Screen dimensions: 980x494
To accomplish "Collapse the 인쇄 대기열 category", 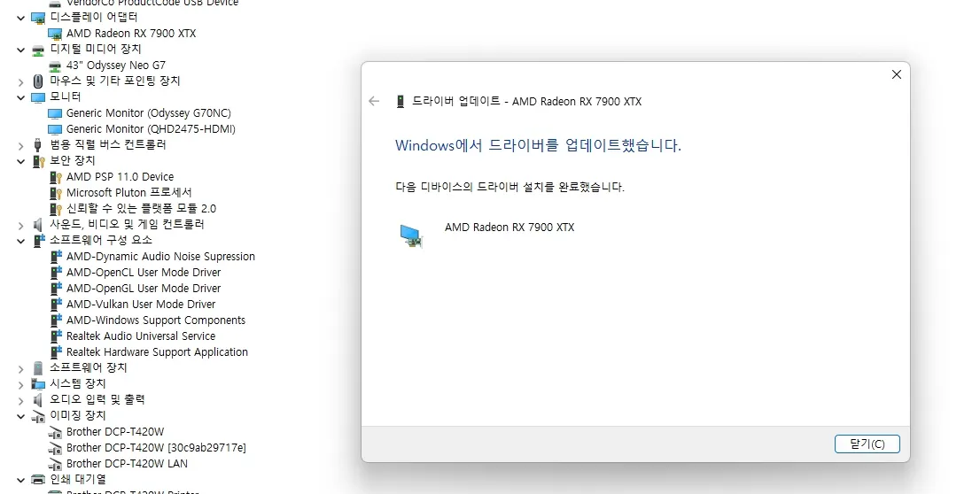I will pyautogui.click(x=20, y=480).
